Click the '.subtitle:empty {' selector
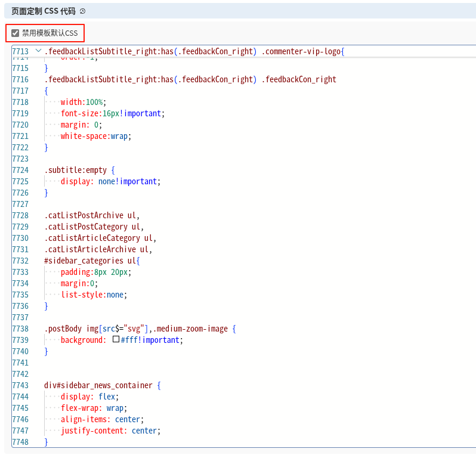Screen dimensions: 476x455 point(79,170)
